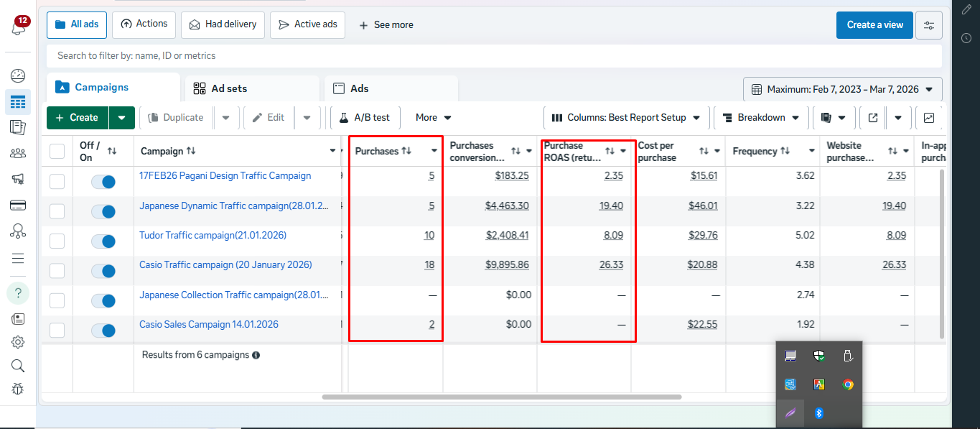The image size is (980, 429).
Task: Click the Settings gear icon in the sidebar
Action: (x=18, y=342)
